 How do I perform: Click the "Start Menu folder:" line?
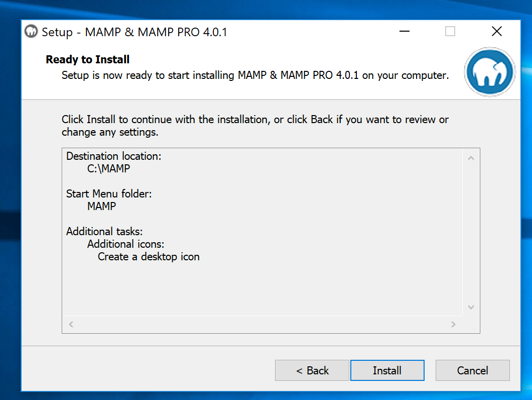[109, 193]
